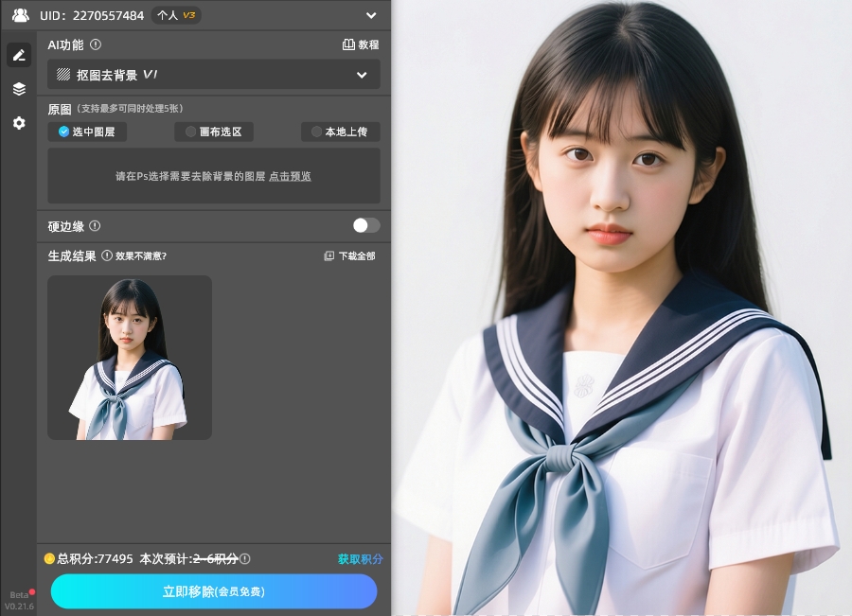852x616 pixels.
Task: Expand the account chevron at top right
Action: coord(370,15)
